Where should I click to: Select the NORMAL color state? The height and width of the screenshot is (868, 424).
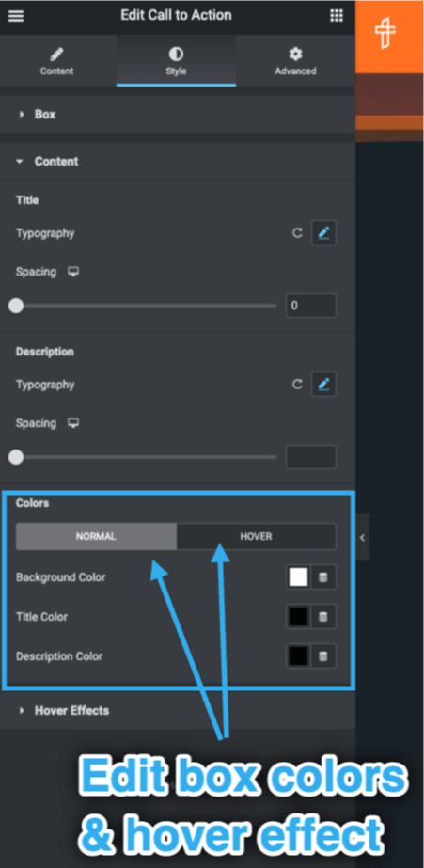pyautogui.click(x=96, y=536)
